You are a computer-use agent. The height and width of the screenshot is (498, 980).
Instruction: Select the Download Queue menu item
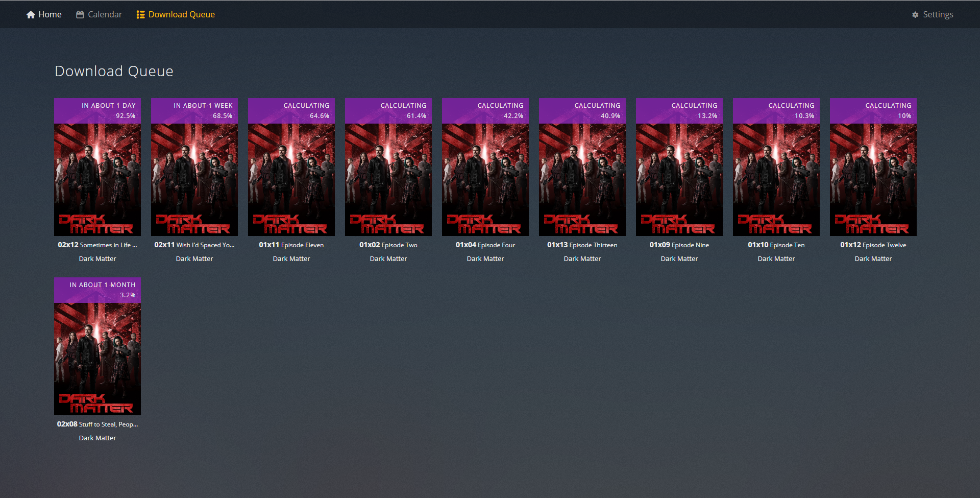[x=181, y=15]
